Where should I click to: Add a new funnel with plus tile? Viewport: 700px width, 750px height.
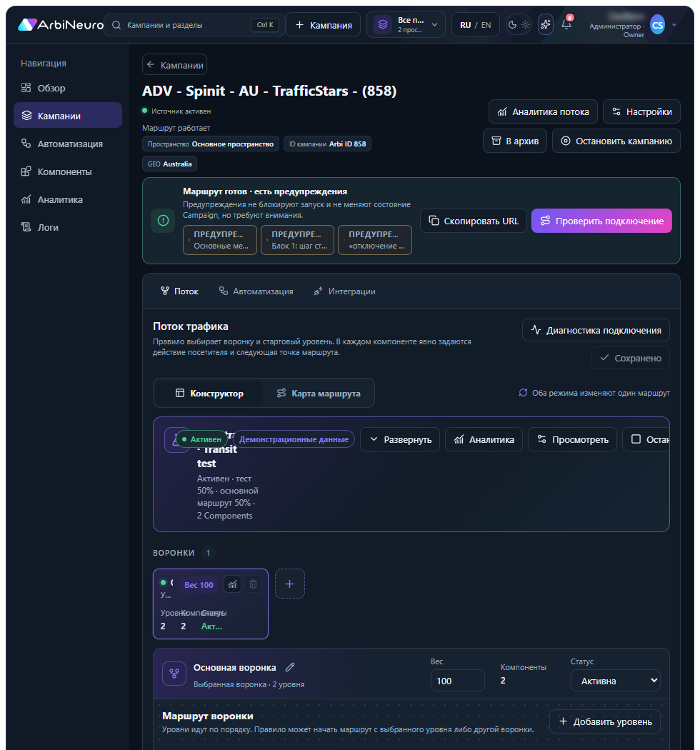290,584
